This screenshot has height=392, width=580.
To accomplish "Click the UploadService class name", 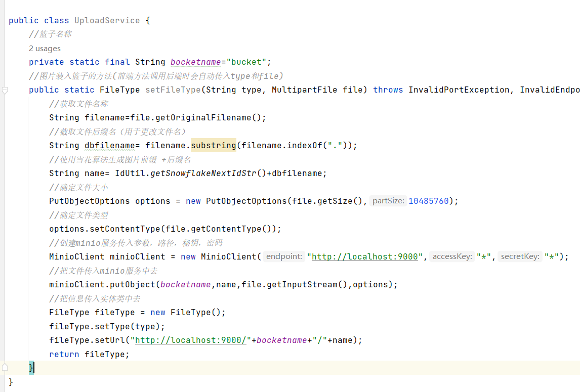I will pyautogui.click(x=107, y=21).
